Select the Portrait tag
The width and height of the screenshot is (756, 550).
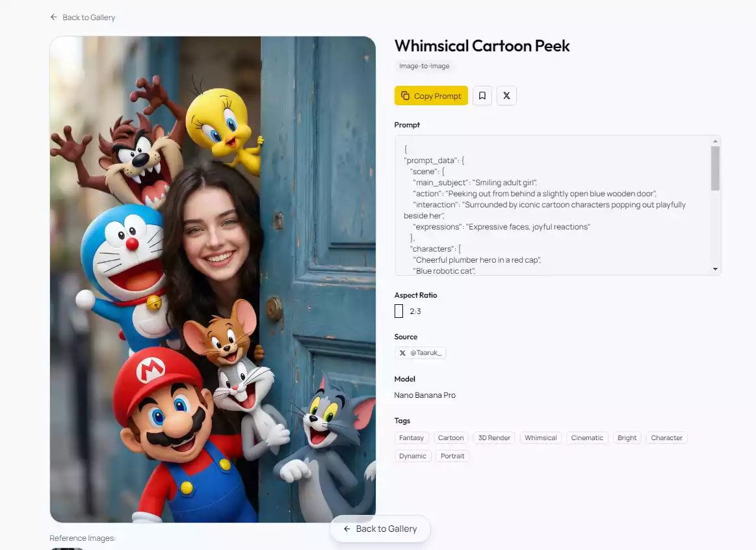(x=452, y=456)
